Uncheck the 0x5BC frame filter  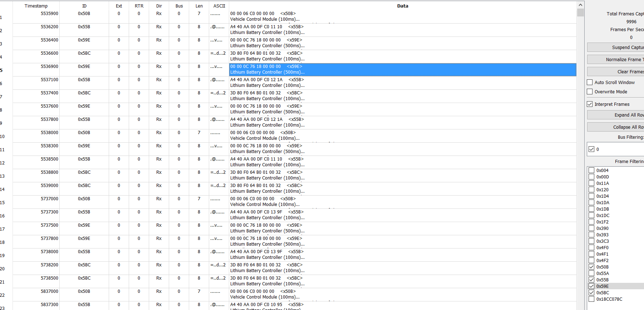[591, 293]
